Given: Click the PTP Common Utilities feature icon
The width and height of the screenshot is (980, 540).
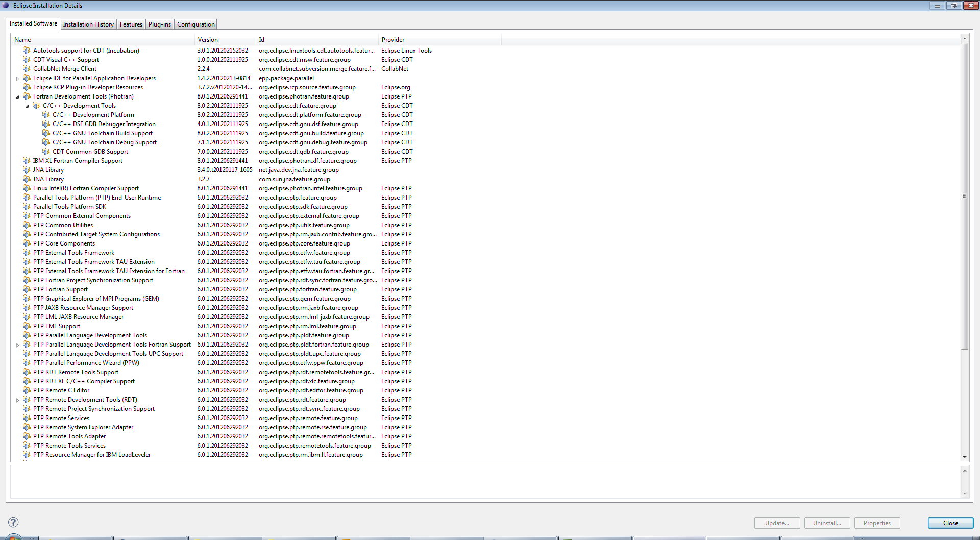Looking at the screenshot, I should coord(27,225).
